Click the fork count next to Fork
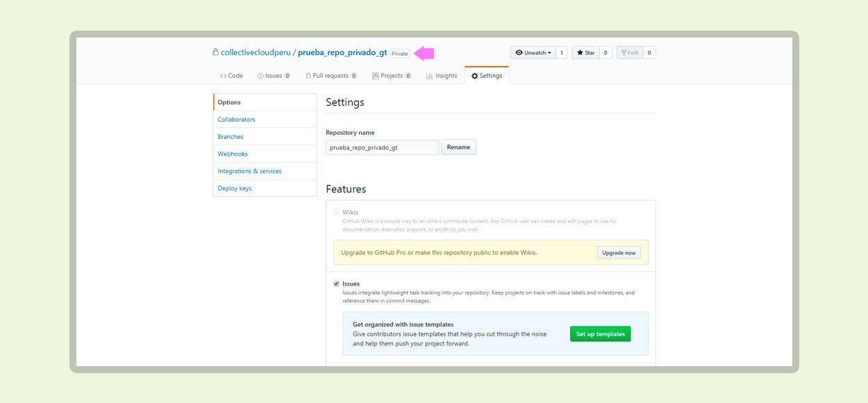The height and width of the screenshot is (403, 868). [649, 53]
